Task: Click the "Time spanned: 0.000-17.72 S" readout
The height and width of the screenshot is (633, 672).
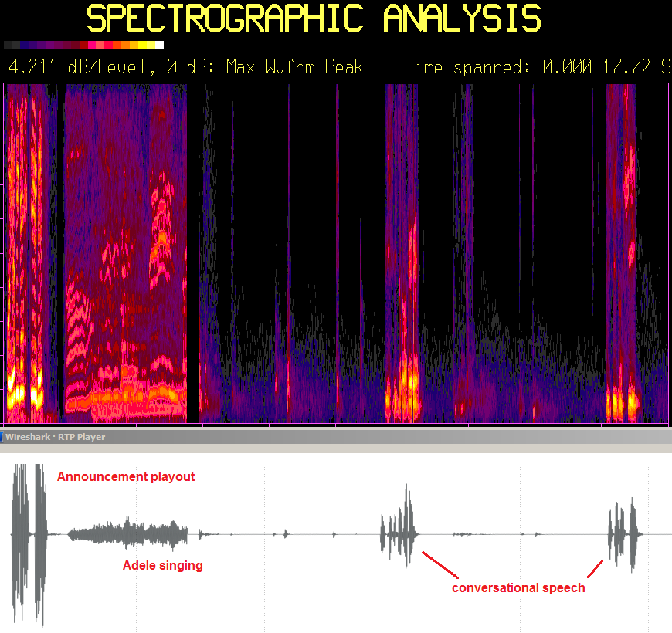Action: pyautogui.click(x=538, y=67)
